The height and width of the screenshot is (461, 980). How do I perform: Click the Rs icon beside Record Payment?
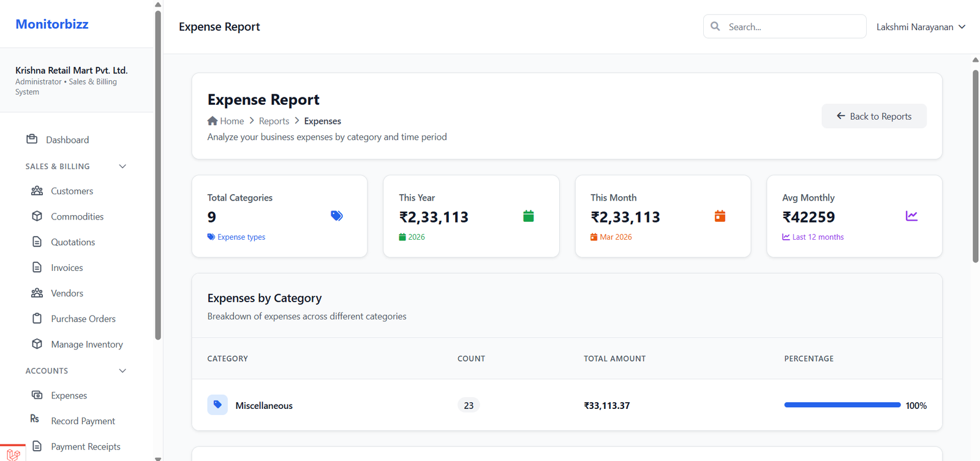(x=35, y=419)
